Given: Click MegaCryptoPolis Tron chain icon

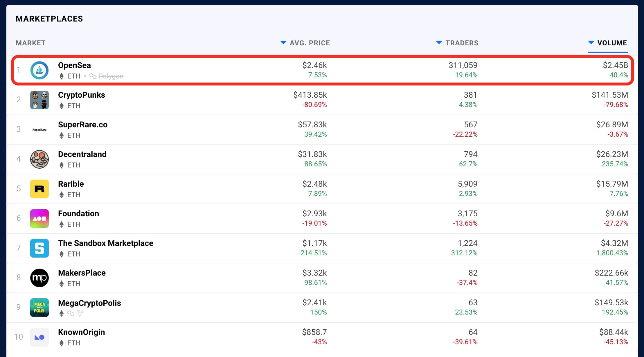Looking at the screenshot, I should pos(80,313).
